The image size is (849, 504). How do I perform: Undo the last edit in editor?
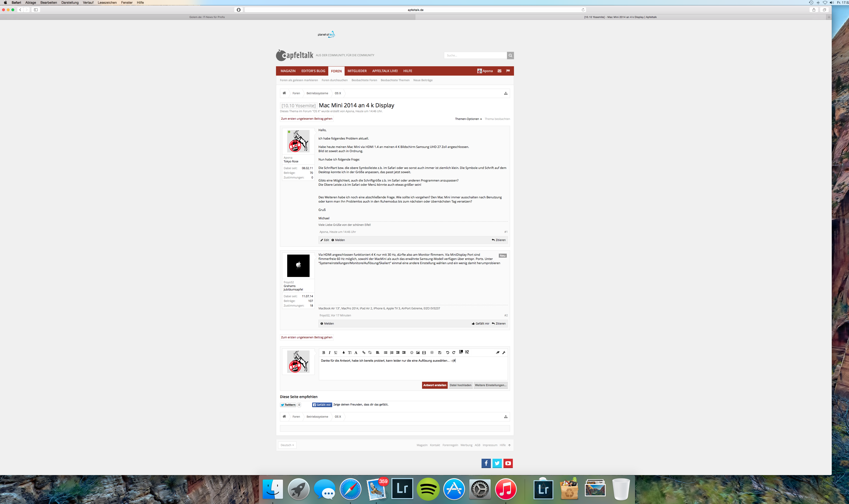coord(447,353)
